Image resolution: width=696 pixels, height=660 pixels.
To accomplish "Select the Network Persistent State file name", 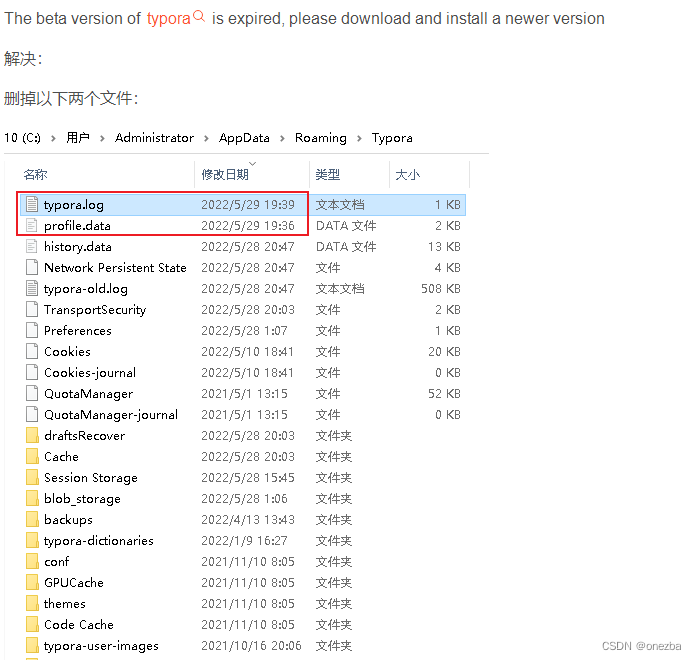I will coord(115,267).
